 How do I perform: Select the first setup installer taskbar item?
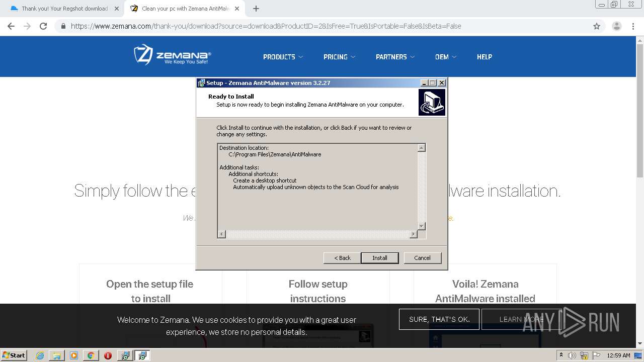[x=125, y=355]
